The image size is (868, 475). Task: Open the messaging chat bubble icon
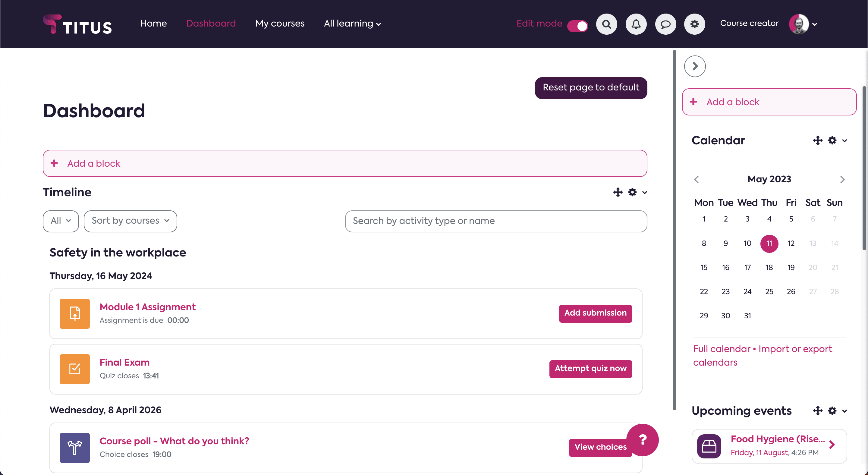pyautogui.click(x=665, y=24)
